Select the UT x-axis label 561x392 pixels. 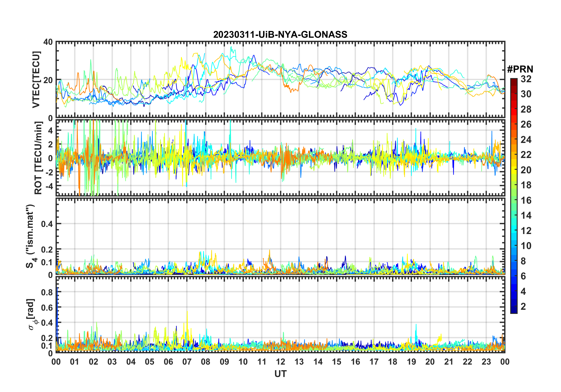(x=280, y=374)
